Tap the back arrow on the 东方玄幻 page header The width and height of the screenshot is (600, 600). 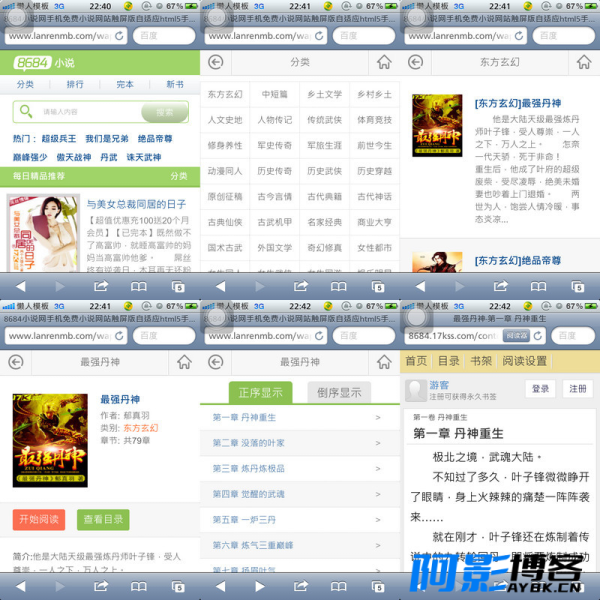[415, 62]
